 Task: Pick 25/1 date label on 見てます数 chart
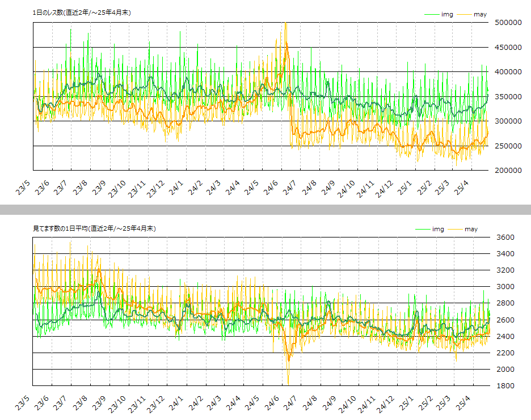pos(406,404)
